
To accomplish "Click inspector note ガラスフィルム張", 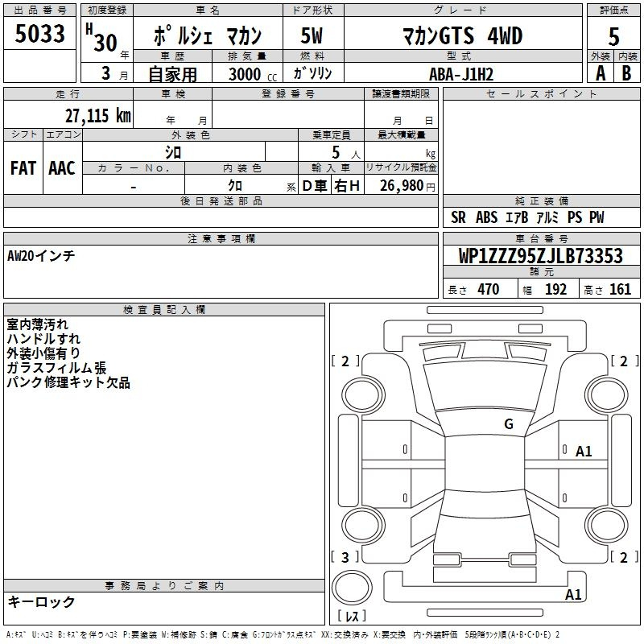I will [x=56, y=368].
